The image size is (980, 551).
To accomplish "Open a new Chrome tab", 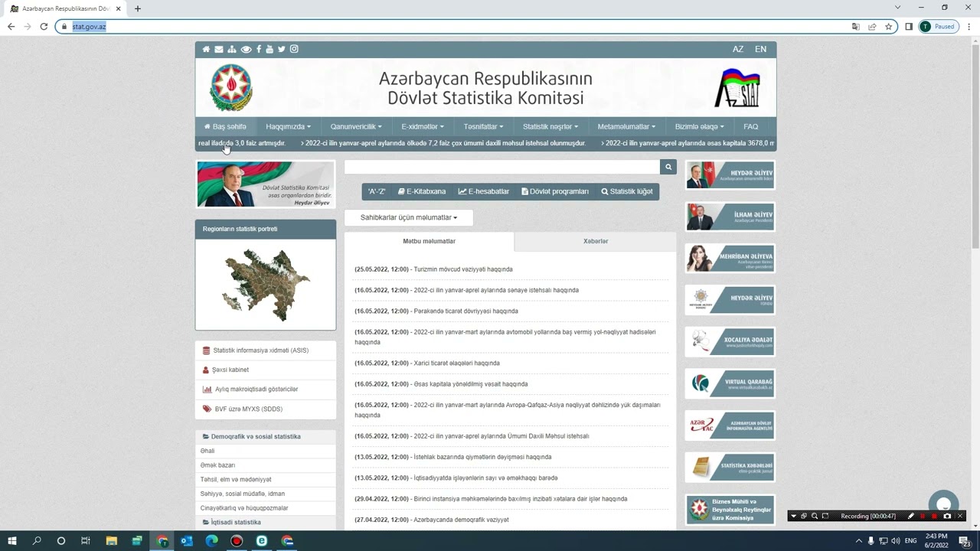I will coord(138,8).
